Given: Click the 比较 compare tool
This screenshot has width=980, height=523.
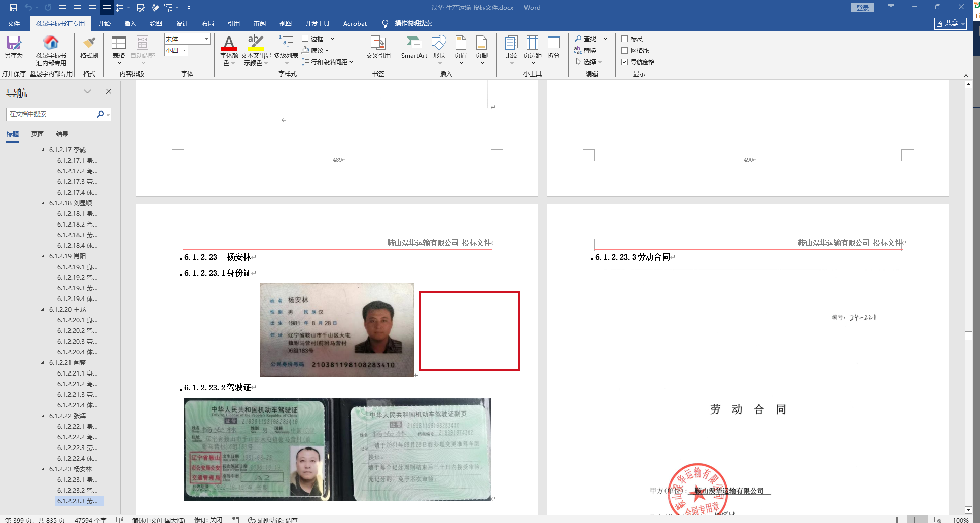Looking at the screenshot, I should tap(511, 50).
